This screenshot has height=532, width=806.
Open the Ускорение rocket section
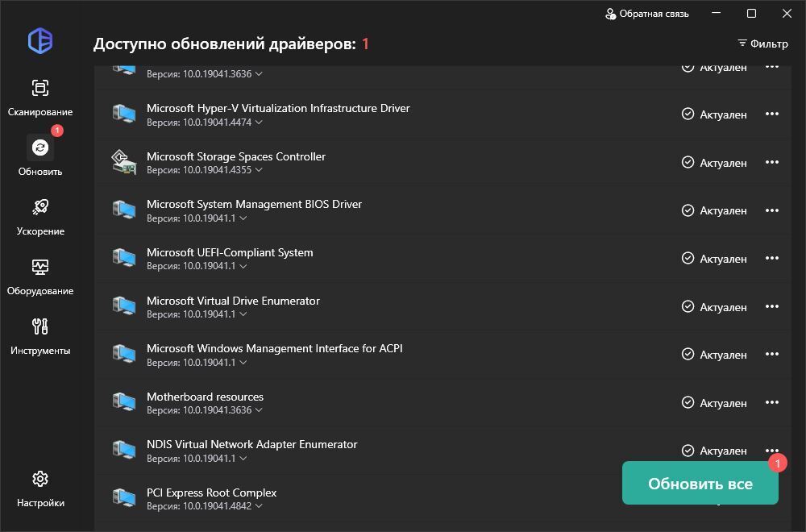[x=40, y=216]
